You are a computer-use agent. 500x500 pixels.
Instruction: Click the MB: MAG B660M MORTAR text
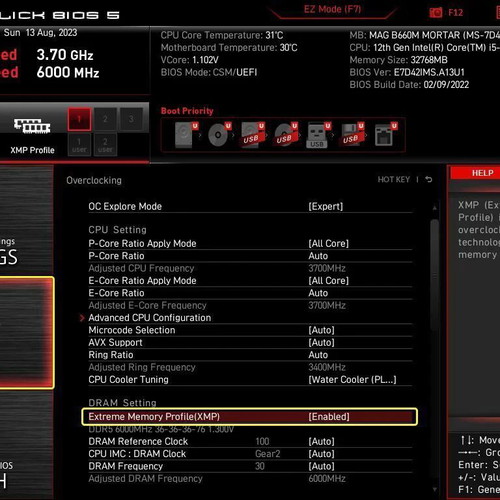(425, 35)
